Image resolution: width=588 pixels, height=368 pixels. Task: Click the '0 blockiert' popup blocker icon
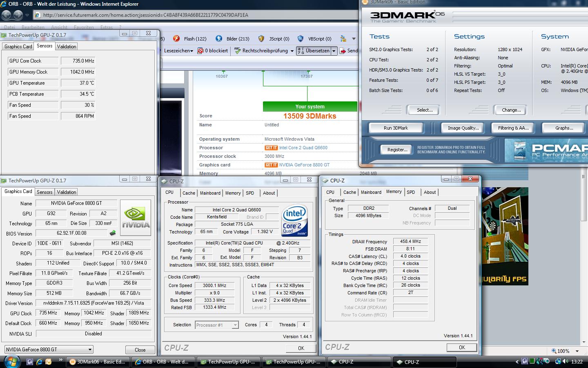(x=200, y=51)
